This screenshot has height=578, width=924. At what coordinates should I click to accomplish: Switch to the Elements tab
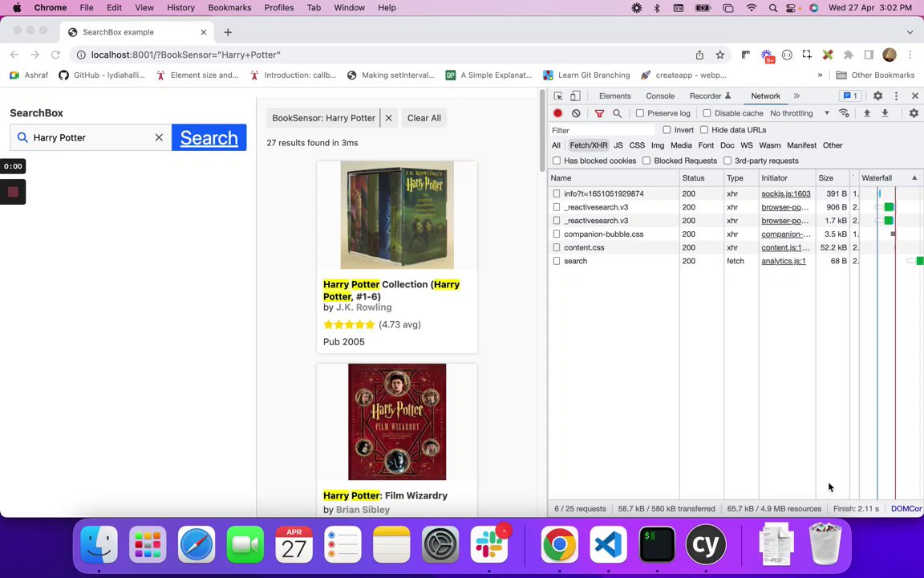tap(614, 96)
